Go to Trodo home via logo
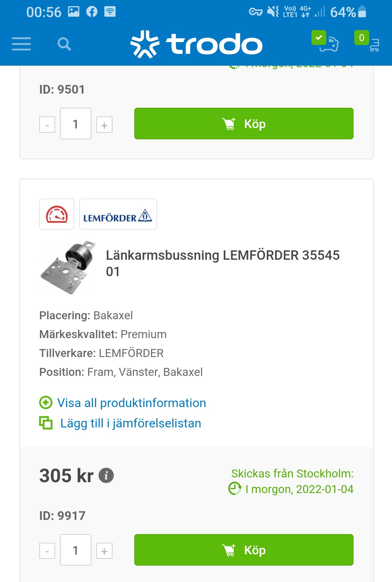392x582 pixels. click(196, 44)
